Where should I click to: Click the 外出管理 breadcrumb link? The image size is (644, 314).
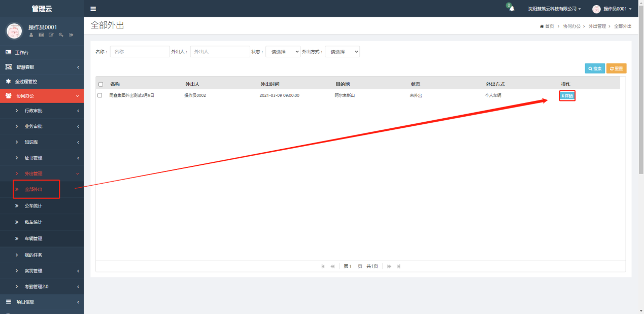[597, 26]
